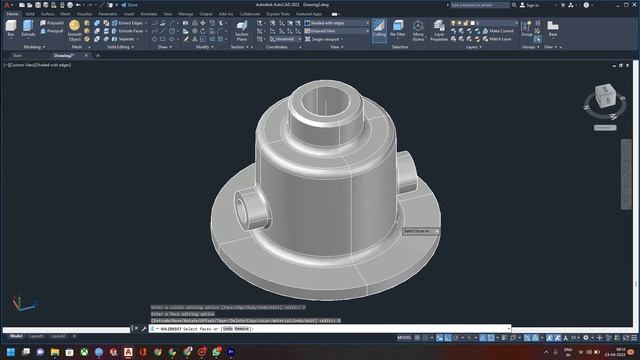
Task: Open File Explorer from Windows taskbar
Action: click(x=55, y=352)
